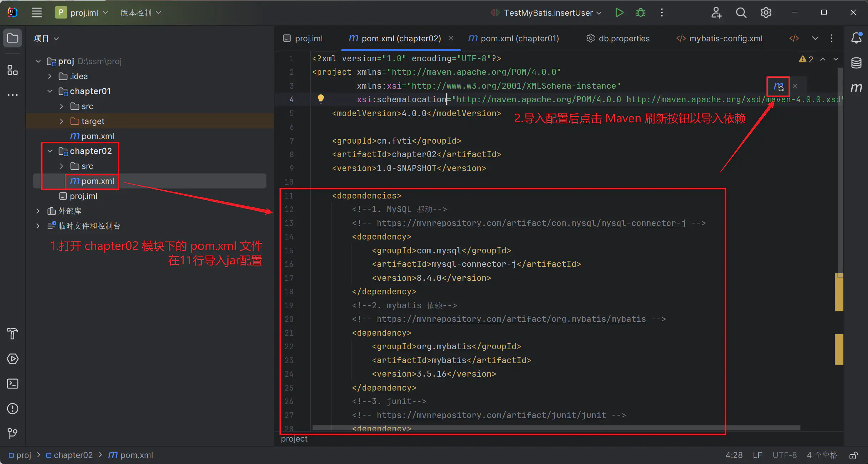Switch to the mybatis-config.xml tab
The height and width of the screenshot is (464, 868).
tap(719, 38)
